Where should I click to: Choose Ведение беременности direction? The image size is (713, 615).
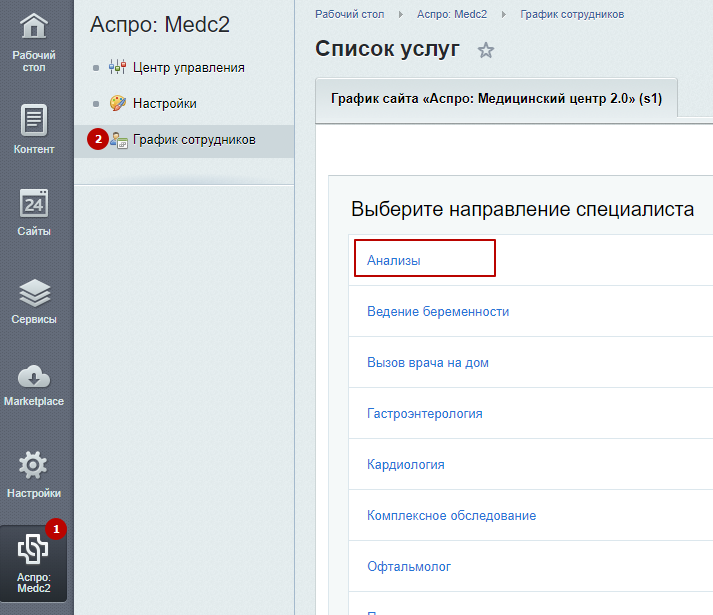point(438,312)
